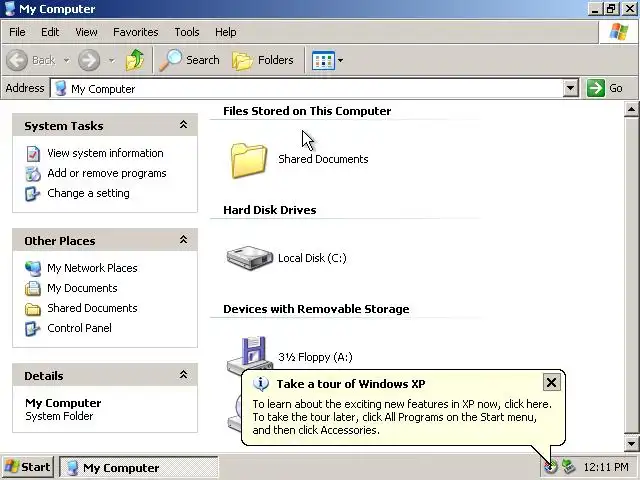The height and width of the screenshot is (480, 640).
Task: Click the Forward arrow toolbar icon
Action: tap(89, 60)
